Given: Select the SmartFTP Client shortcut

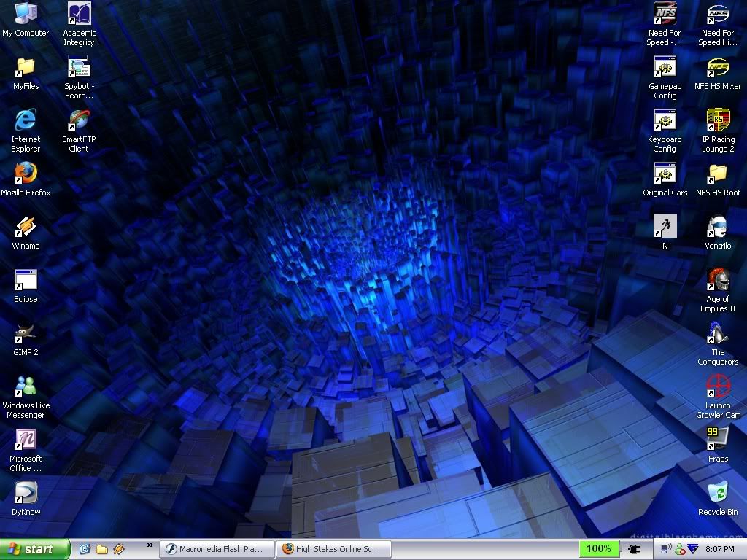Looking at the screenshot, I should (x=79, y=131).
